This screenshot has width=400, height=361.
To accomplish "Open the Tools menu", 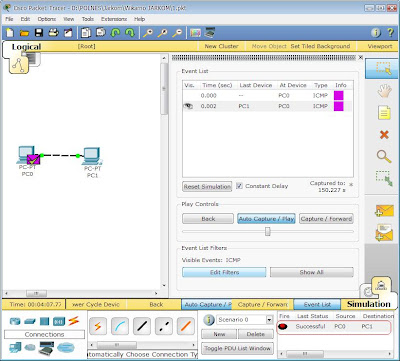I will click(88, 19).
